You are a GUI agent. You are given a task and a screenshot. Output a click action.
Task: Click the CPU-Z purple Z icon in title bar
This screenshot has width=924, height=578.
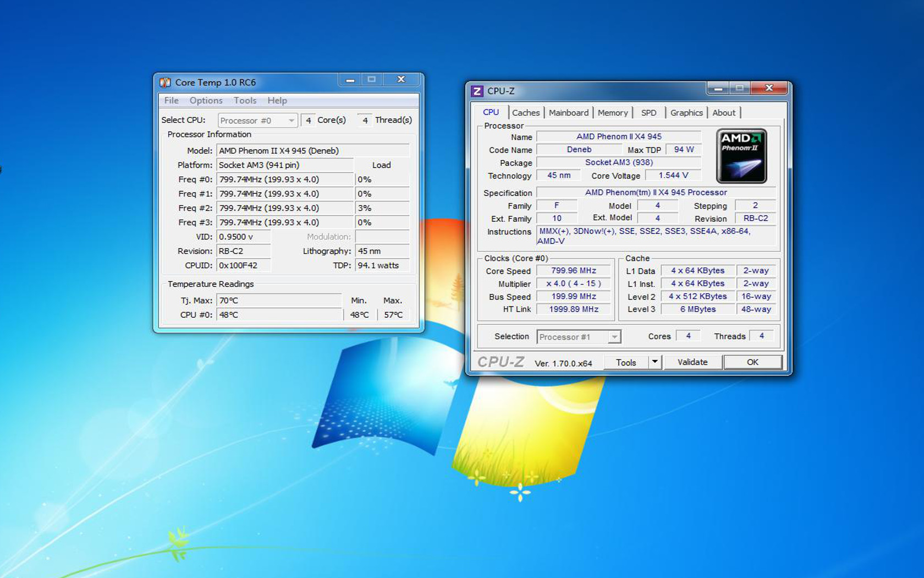477,91
